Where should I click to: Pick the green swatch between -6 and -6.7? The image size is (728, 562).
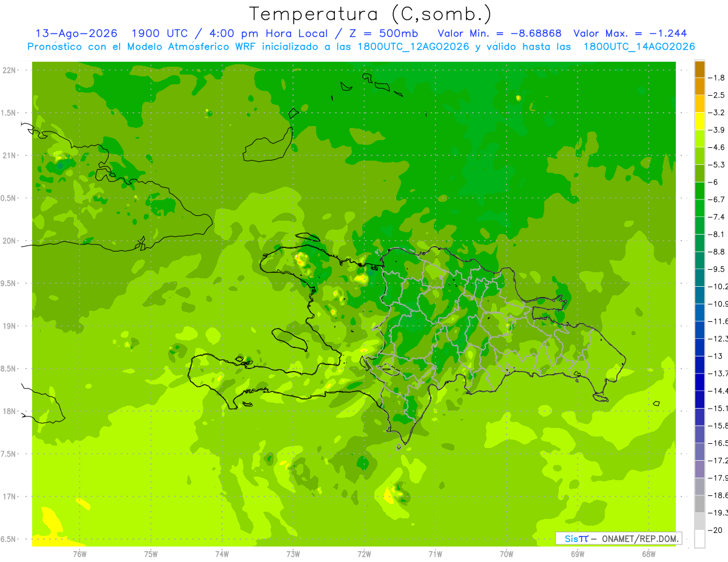[x=699, y=191]
